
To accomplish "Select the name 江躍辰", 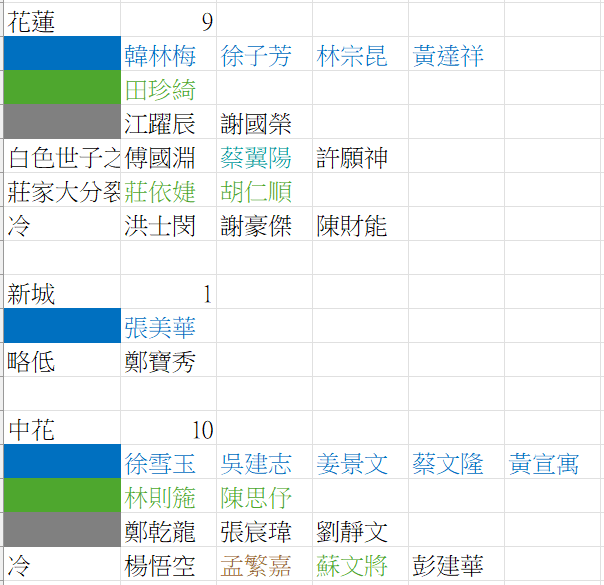I will tap(160, 124).
